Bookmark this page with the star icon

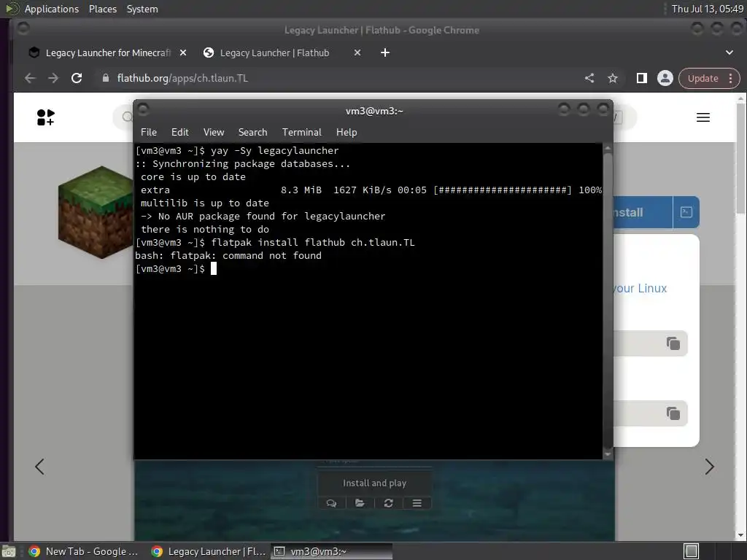tap(613, 79)
